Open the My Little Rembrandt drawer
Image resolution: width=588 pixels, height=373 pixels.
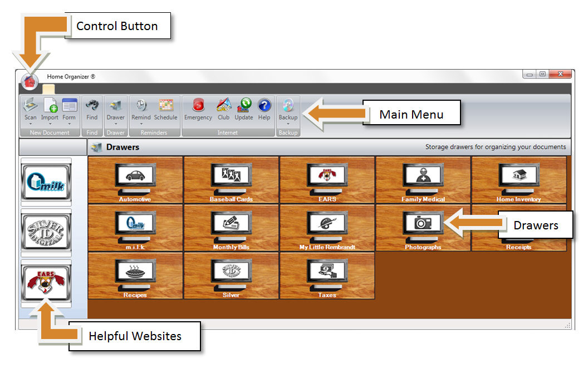click(x=327, y=228)
